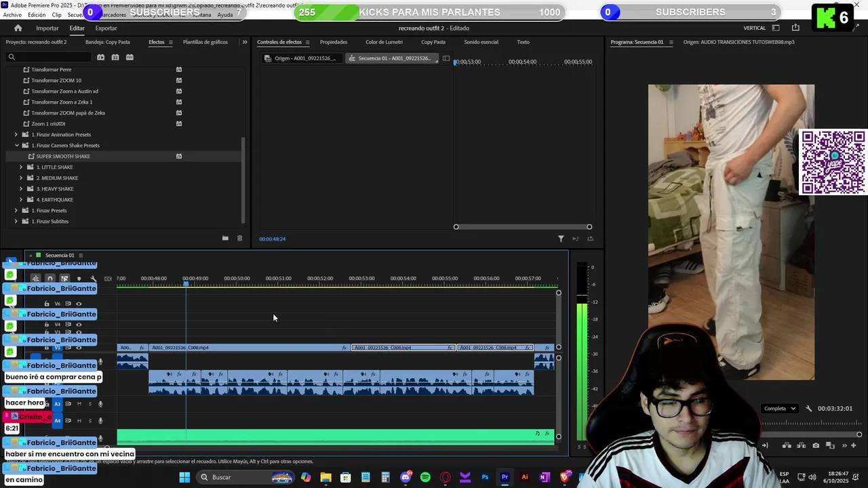868x488 pixels.
Task: Open Program Monitor wrench settings
Action: click(x=808, y=409)
